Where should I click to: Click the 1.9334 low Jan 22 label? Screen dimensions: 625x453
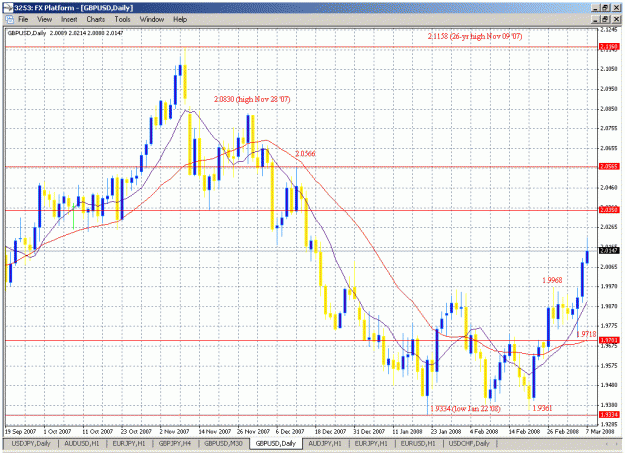pos(465,409)
